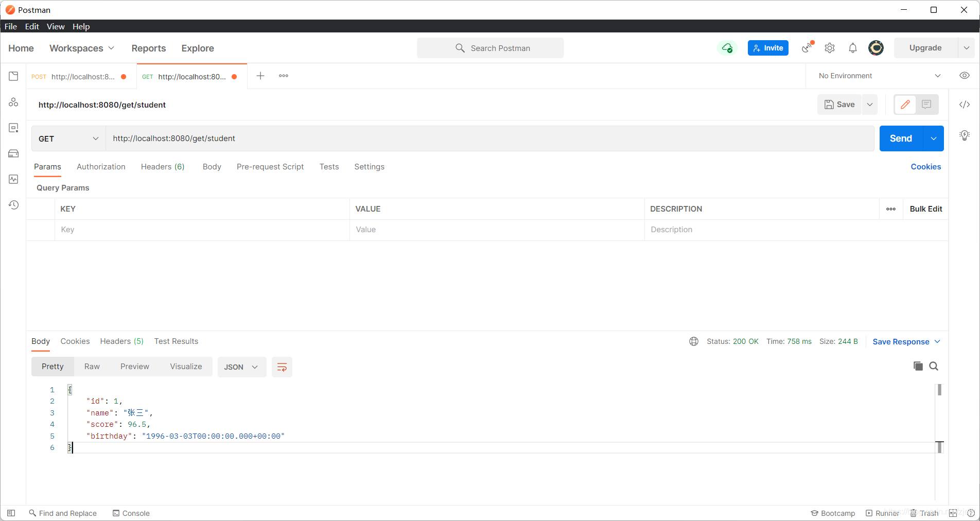
Task: Copy the response body to clipboard
Action: point(918,366)
